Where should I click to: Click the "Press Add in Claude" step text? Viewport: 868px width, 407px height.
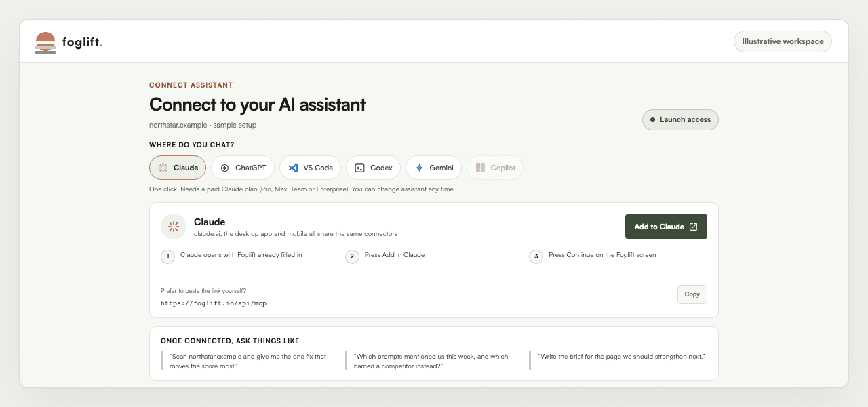tap(395, 255)
